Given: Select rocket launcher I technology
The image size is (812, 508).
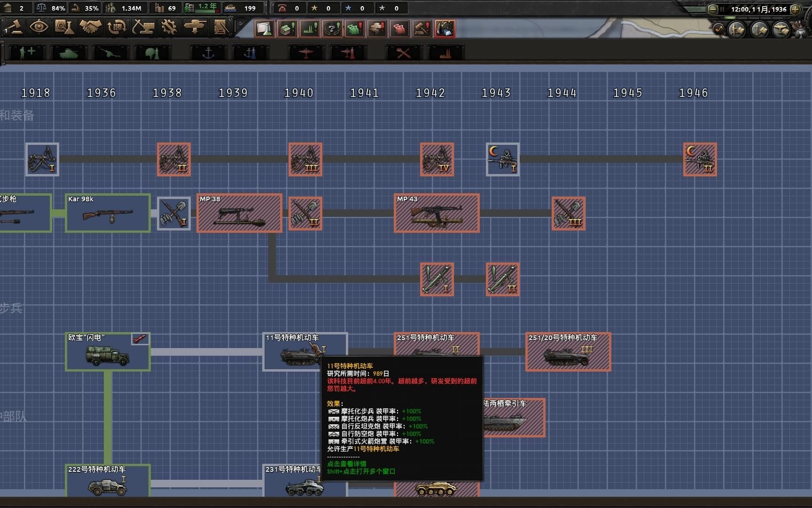Looking at the screenshot, I should click(x=437, y=279).
